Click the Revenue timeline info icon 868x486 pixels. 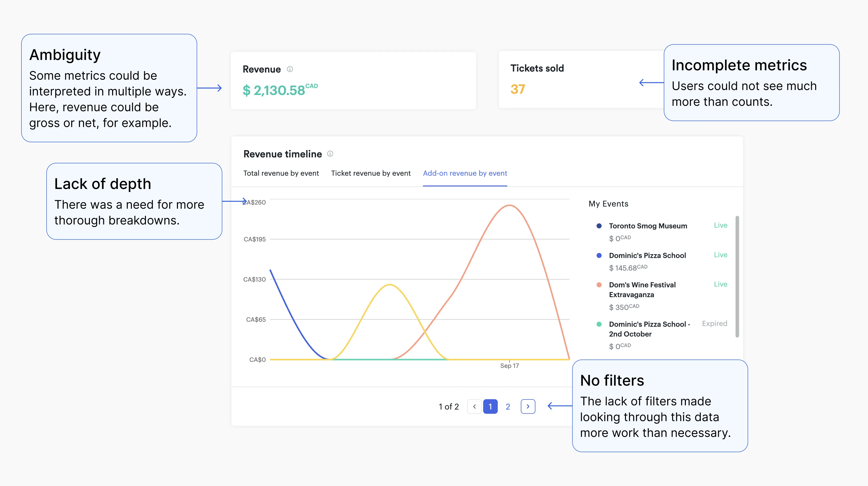click(x=330, y=154)
